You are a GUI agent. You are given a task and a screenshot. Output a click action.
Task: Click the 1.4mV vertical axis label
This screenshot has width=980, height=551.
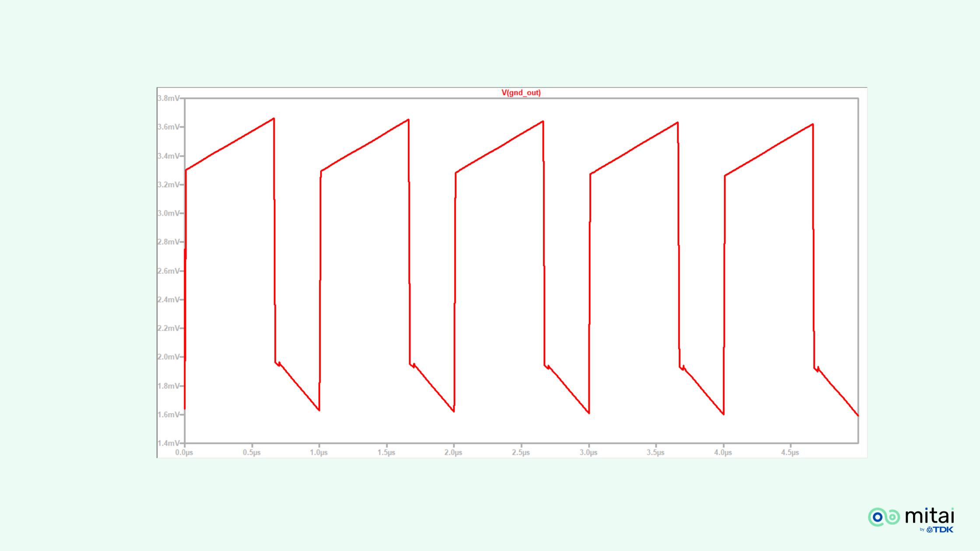168,443
